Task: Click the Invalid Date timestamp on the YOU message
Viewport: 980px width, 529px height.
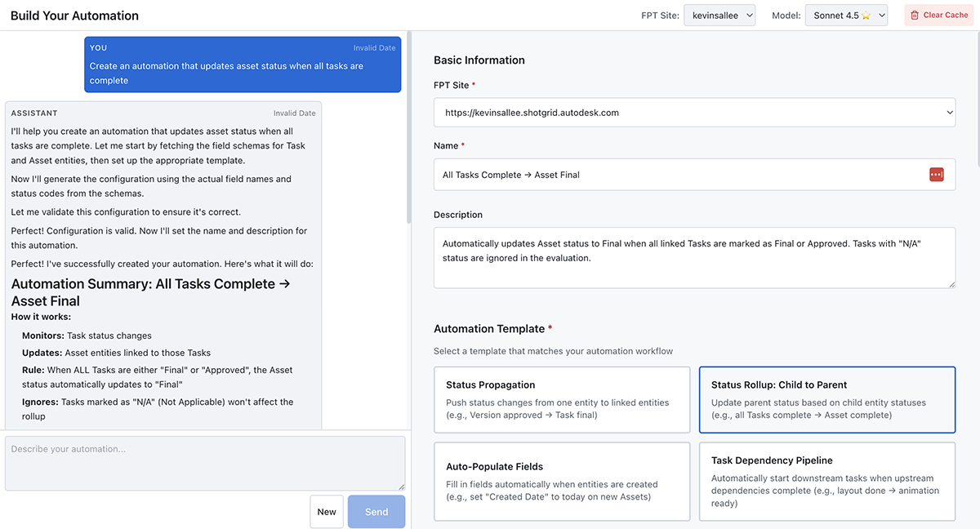Action: coord(374,47)
